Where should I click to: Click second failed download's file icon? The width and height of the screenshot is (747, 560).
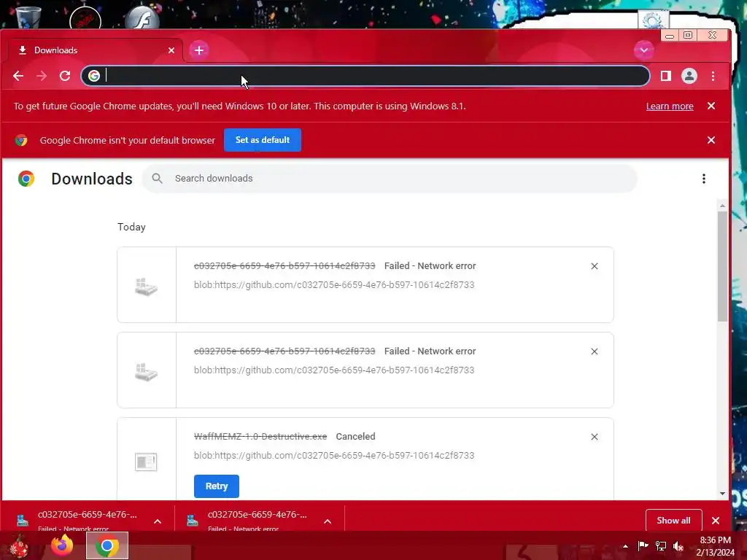tap(146, 372)
